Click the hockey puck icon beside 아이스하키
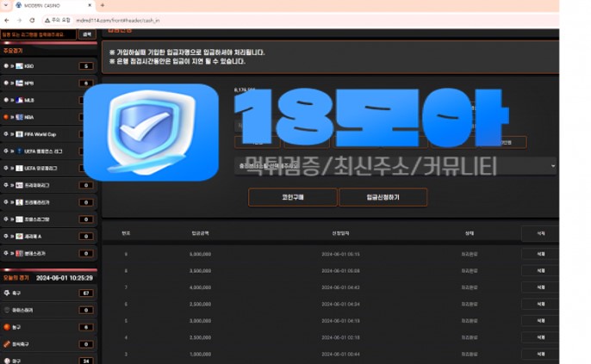 (7, 310)
